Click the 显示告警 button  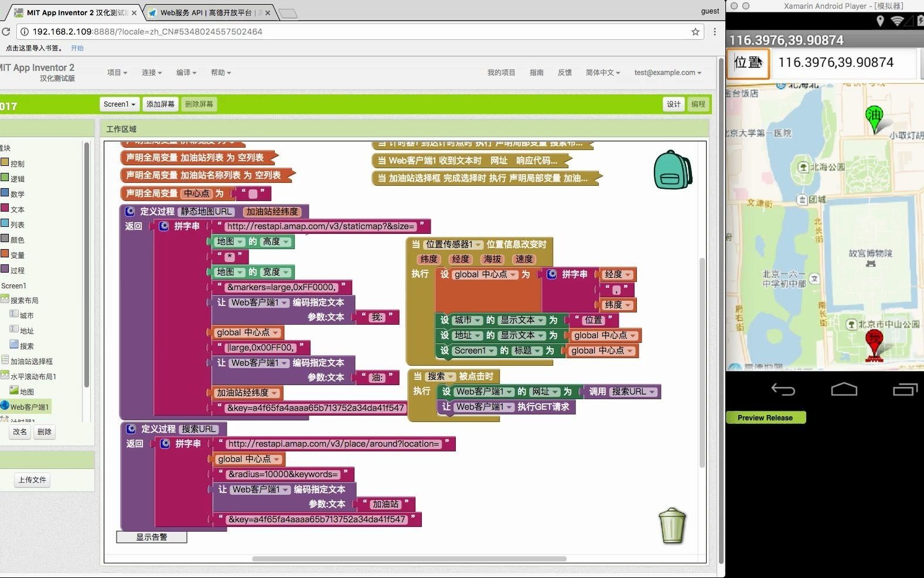point(152,537)
